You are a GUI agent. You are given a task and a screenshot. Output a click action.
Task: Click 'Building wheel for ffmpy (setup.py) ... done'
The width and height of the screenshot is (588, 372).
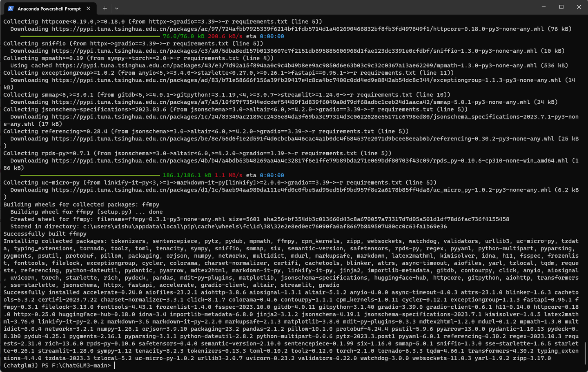(87, 212)
